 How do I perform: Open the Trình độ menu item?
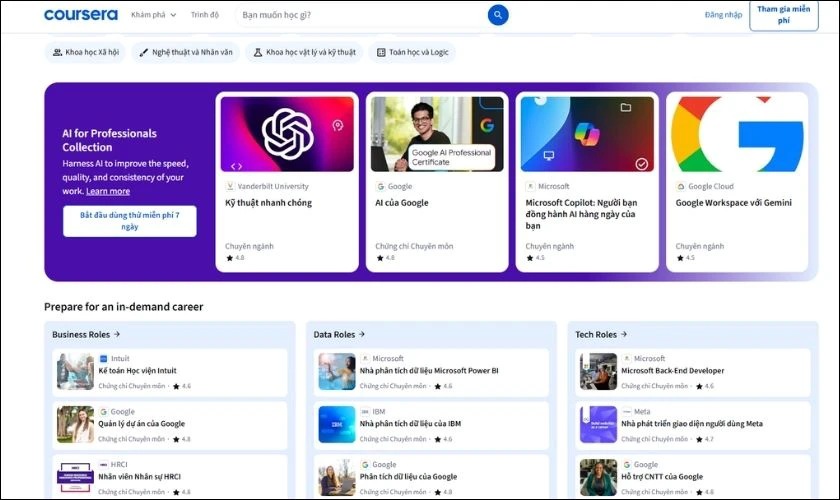point(205,15)
